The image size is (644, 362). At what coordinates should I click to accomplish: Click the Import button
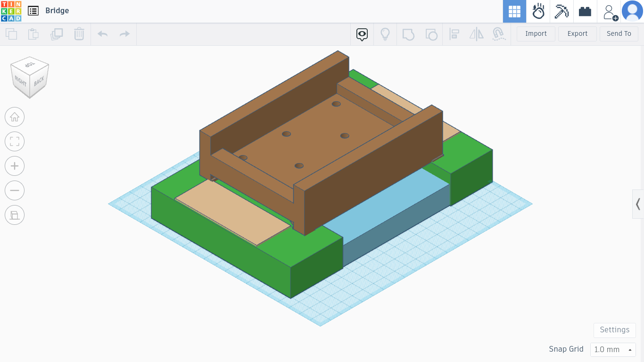pos(536,34)
